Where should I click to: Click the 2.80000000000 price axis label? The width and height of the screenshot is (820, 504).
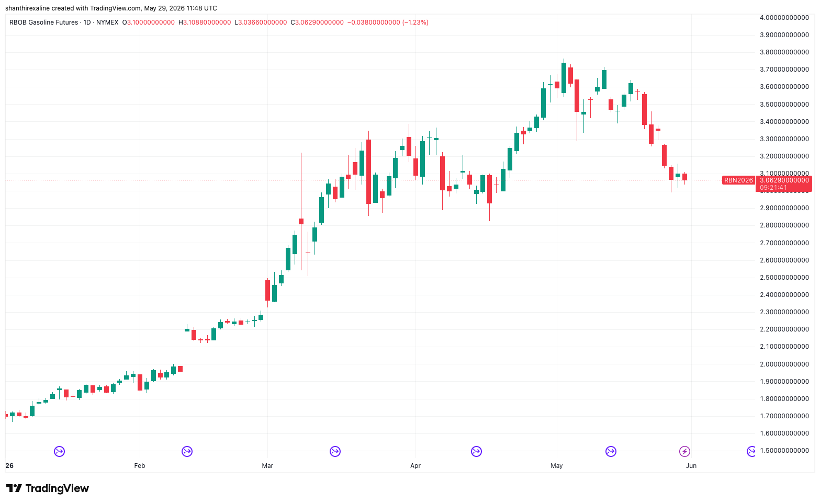784,225
